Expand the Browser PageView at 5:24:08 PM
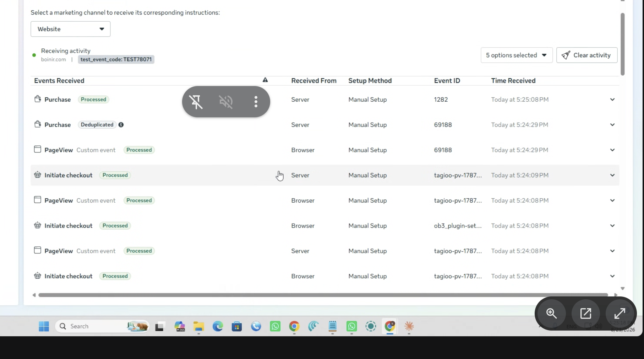This screenshot has width=644, height=359. (x=612, y=200)
